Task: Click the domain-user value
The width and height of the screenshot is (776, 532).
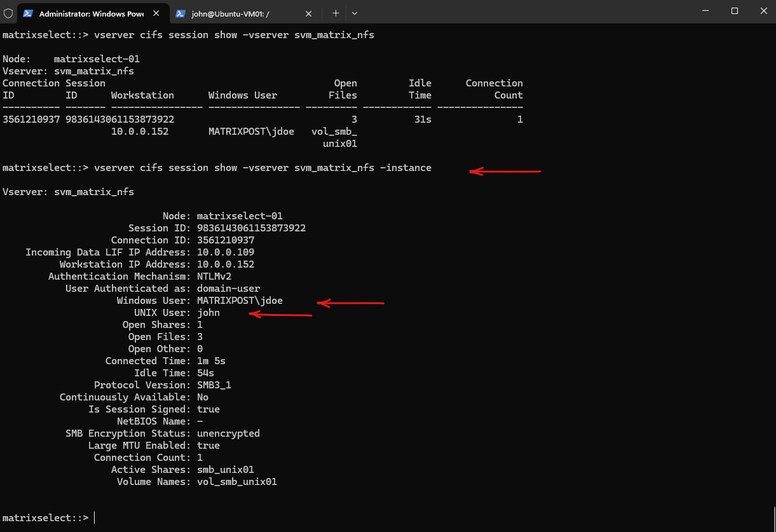Action: [x=228, y=289]
